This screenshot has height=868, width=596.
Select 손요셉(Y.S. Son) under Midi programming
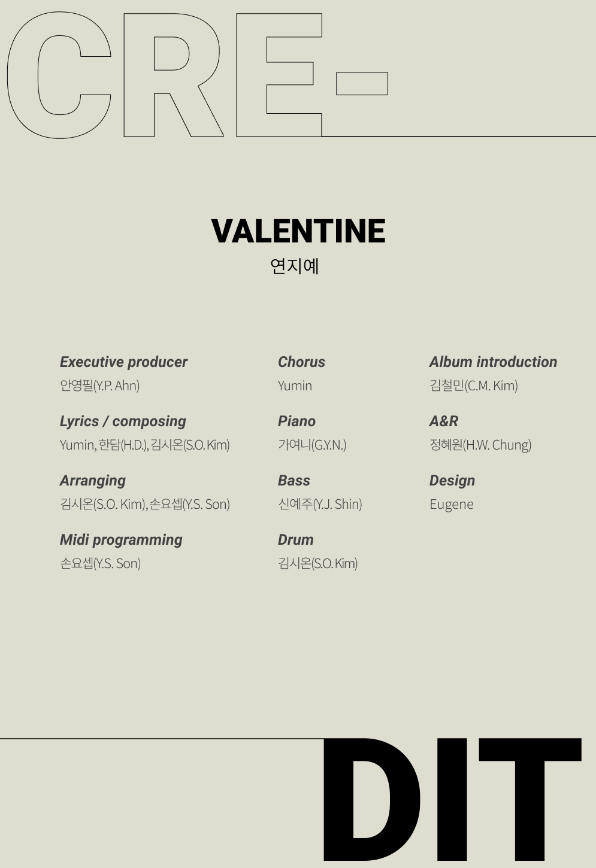point(100,563)
